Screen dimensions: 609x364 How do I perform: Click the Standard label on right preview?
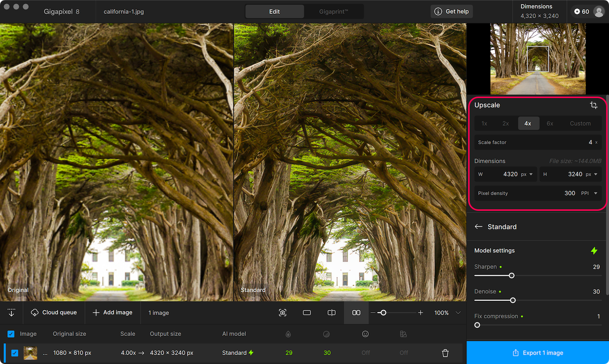tap(253, 290)
